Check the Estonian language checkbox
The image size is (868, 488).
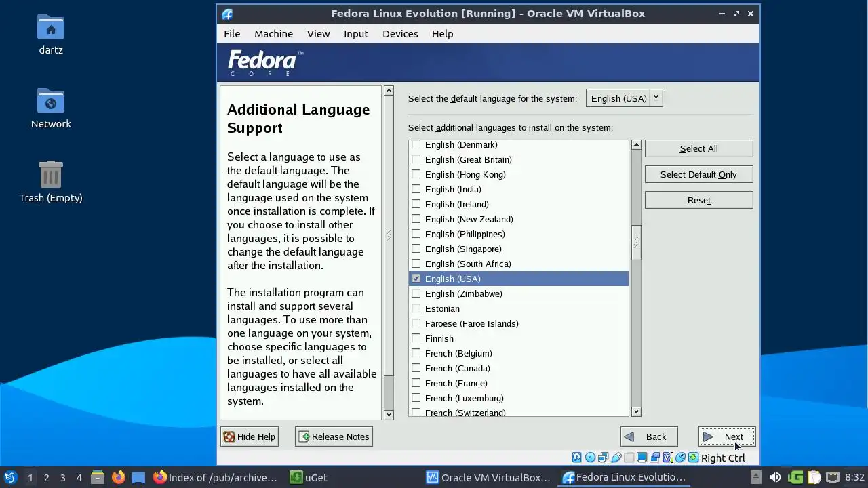pos(416,308)
